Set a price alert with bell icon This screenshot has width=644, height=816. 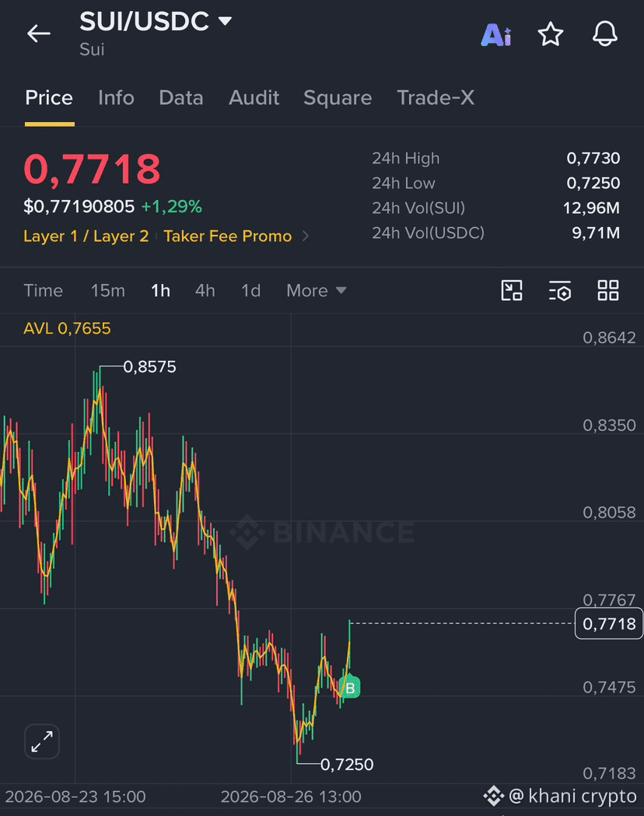pos(605,34)
